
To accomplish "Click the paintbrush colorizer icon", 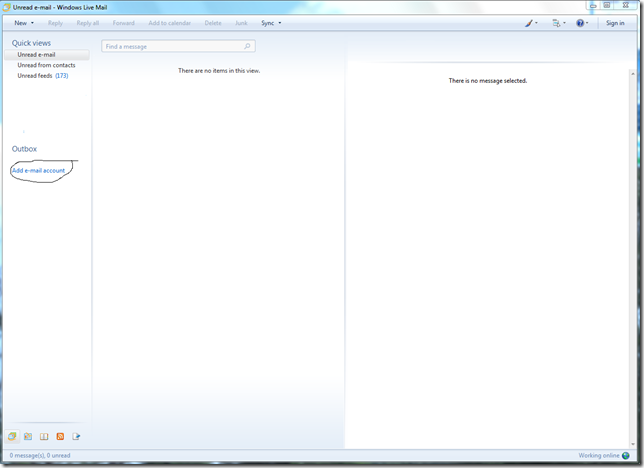I will click(x=529, y=23).
